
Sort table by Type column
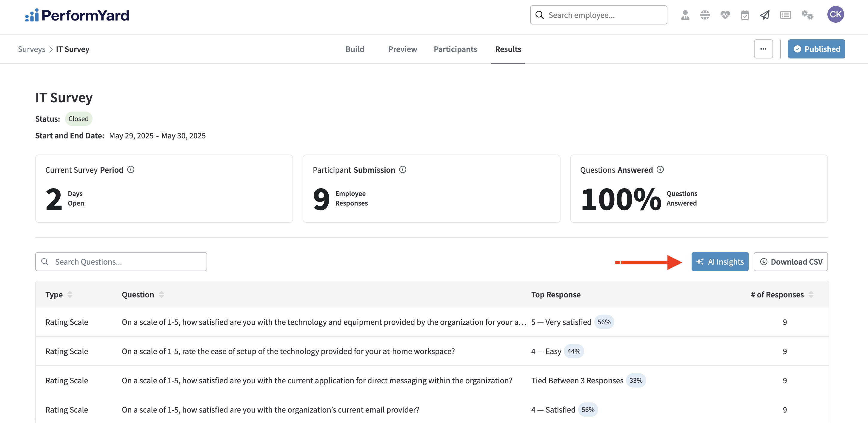pyautogui.click(x=70, y=295)
